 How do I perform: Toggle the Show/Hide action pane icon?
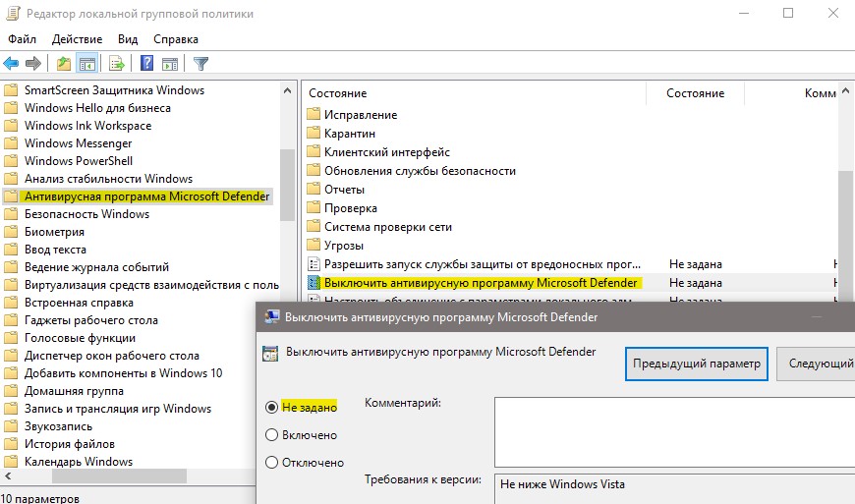tap(170, 64)
